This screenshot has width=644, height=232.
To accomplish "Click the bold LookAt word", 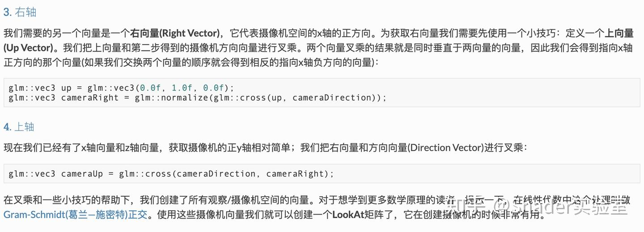I will click(x=347, y=215).
